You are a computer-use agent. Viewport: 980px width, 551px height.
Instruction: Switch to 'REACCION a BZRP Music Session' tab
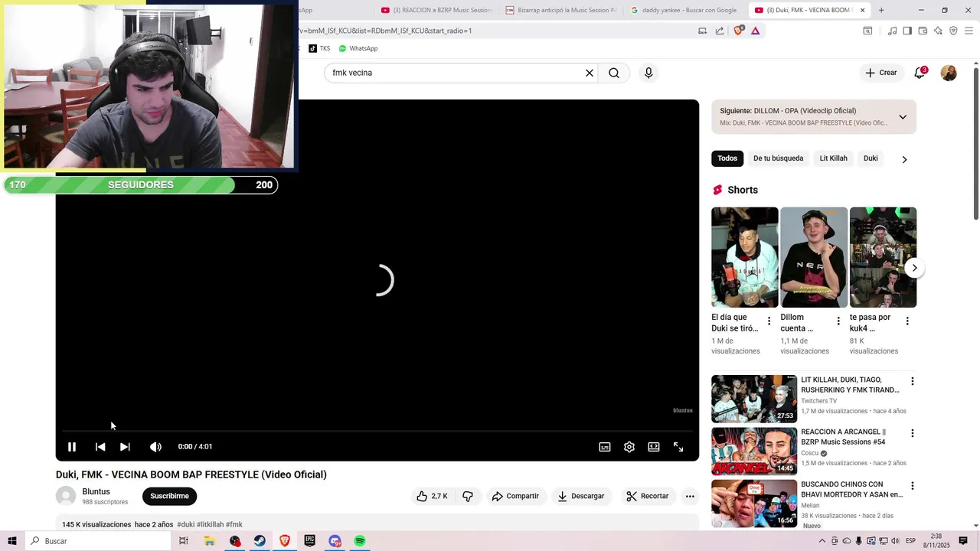coord(437,10)
